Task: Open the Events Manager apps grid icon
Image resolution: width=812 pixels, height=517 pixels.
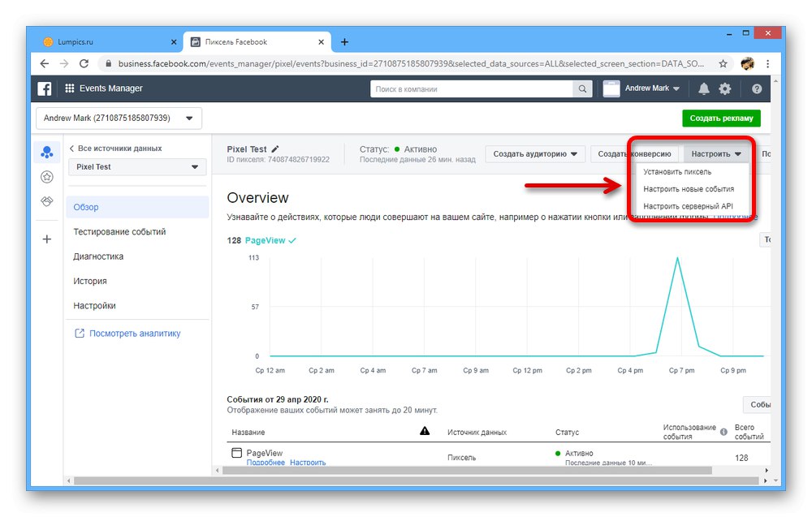Action: 69,88
